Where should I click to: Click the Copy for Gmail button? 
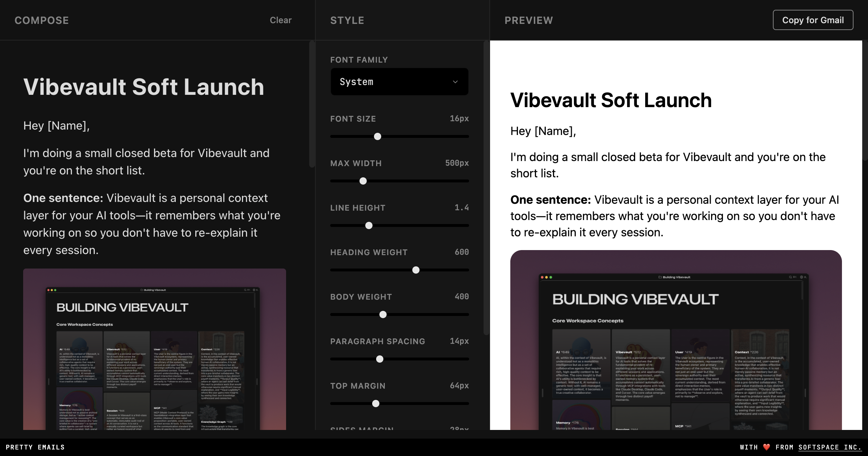813,20
